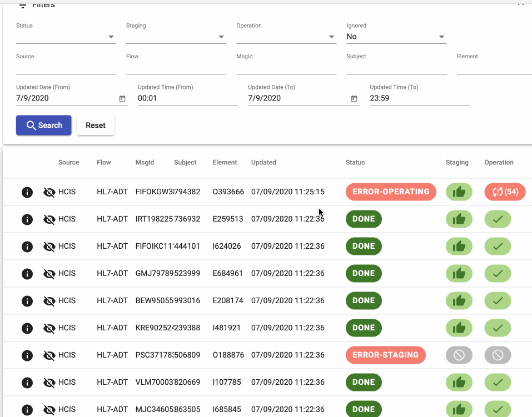The image size is (532, 417).
Task: Click info icon for PSC37178 row
Action: (27, 355)
